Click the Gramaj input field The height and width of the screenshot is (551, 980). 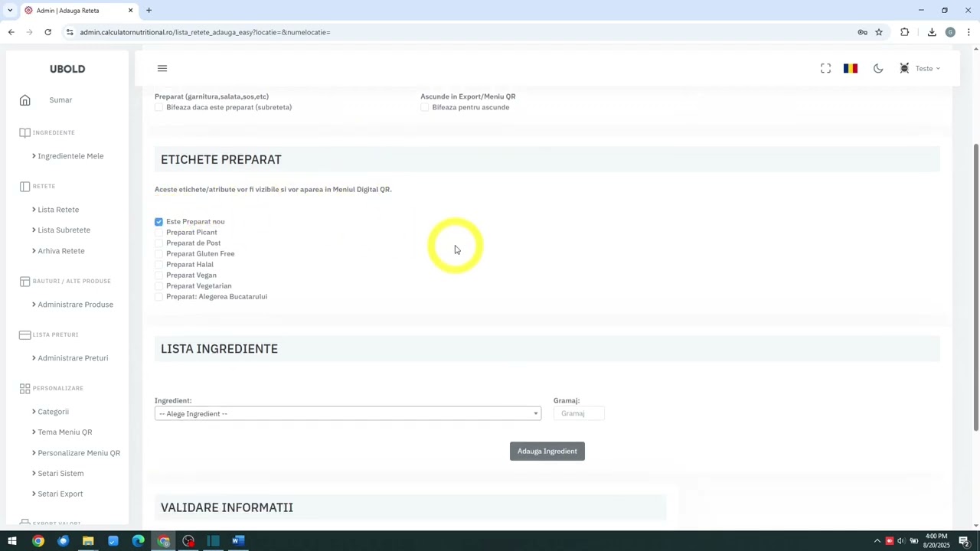[x=579, y=414]
